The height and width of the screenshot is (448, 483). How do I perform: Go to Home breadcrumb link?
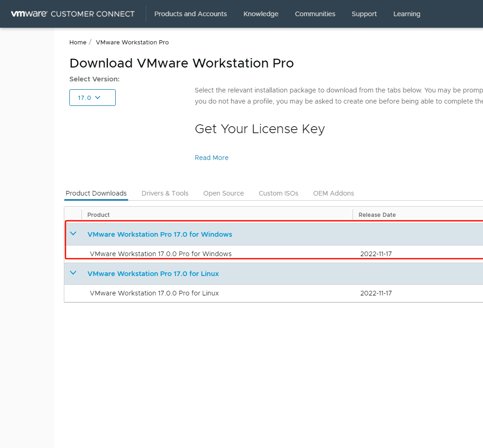coord(78,42)
